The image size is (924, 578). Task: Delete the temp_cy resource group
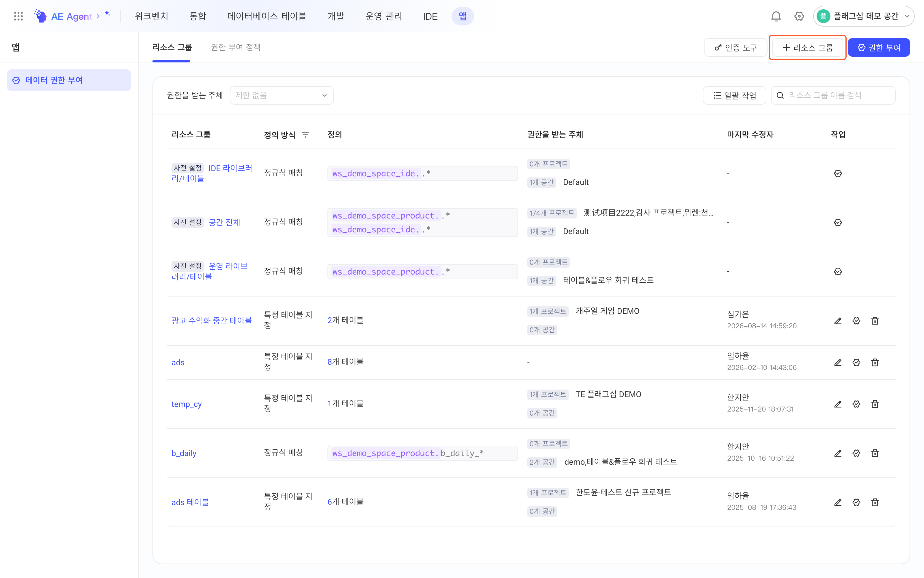tap(875, 404)
